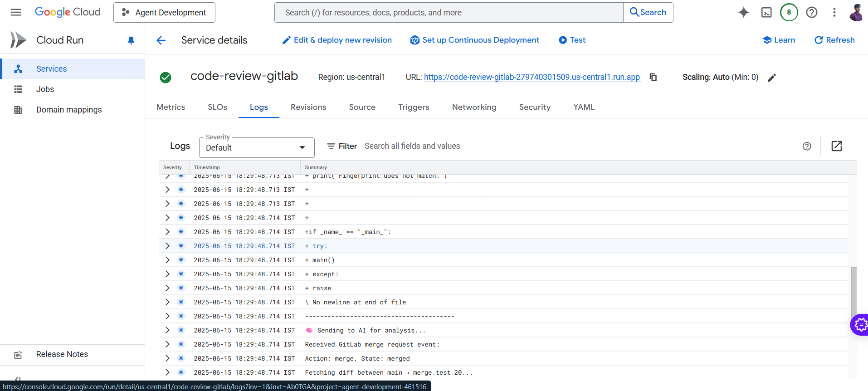
Task: Expand the 'Received GitLab merge request event' entry
Action: pyautogui.click(x=167, y=344)
